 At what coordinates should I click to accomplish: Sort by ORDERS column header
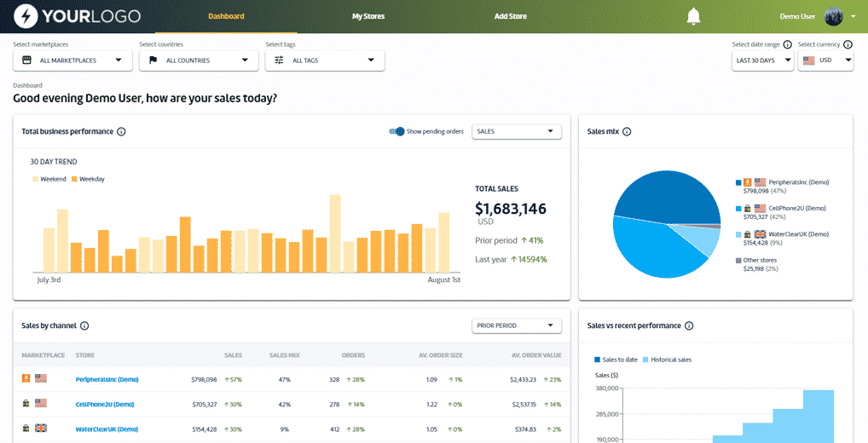353,355
